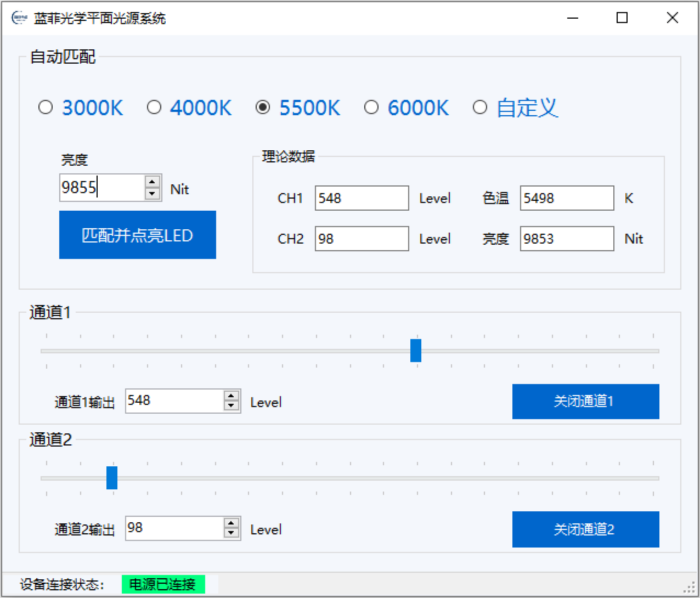The width and height of the screenshot is (700, 598).
Task: Decrement 通道2输出 level with down arrow
Action: coord(232,534)
